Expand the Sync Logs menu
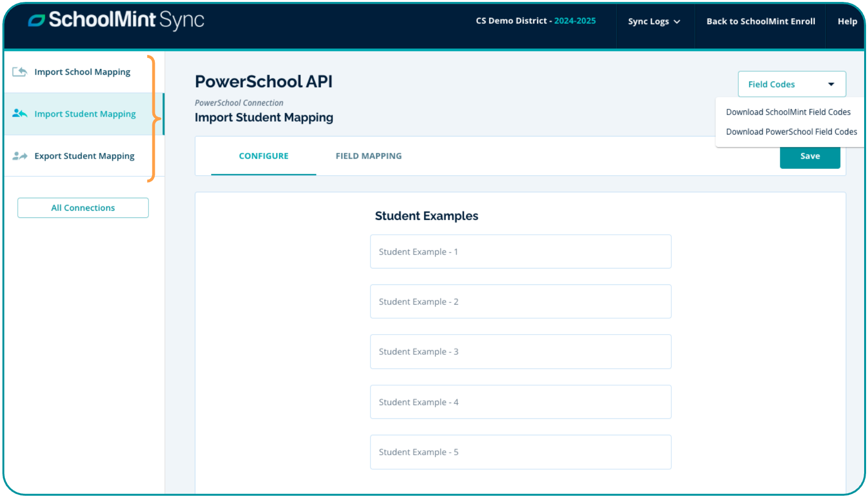This screenshot has width=868, height=499. point(653,22)
